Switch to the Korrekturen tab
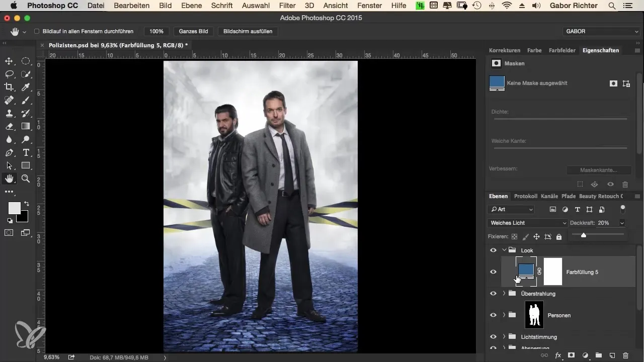 click(x=505, y=50)
